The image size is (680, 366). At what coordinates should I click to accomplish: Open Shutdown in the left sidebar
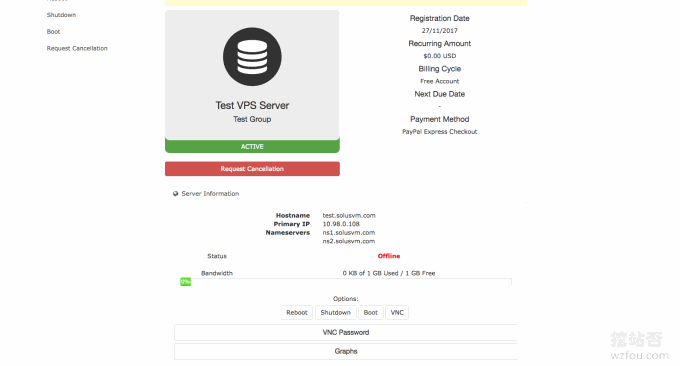61,15
